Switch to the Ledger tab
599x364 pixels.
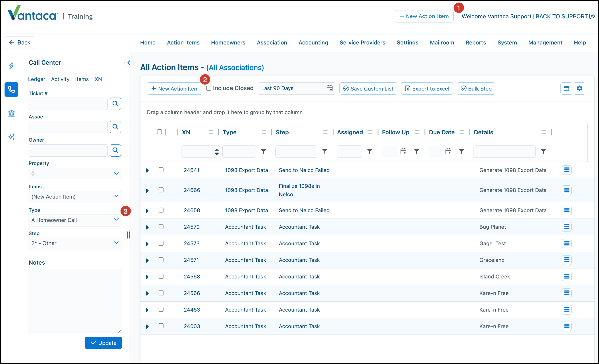[x=37, y=79]
